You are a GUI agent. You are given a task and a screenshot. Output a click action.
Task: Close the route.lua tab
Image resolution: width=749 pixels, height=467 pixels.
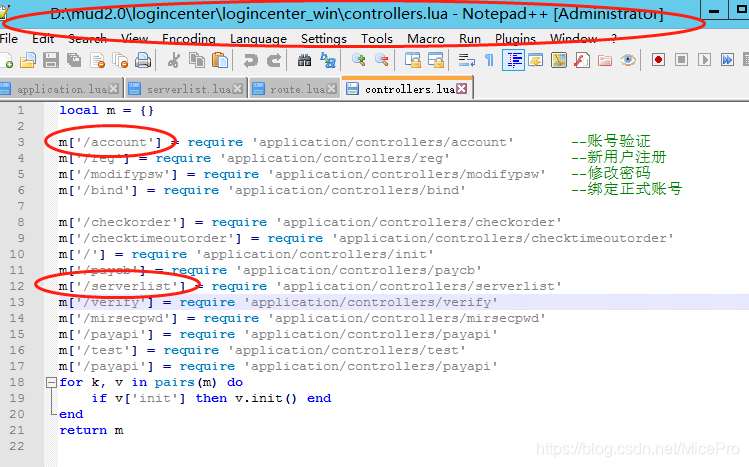332,89
